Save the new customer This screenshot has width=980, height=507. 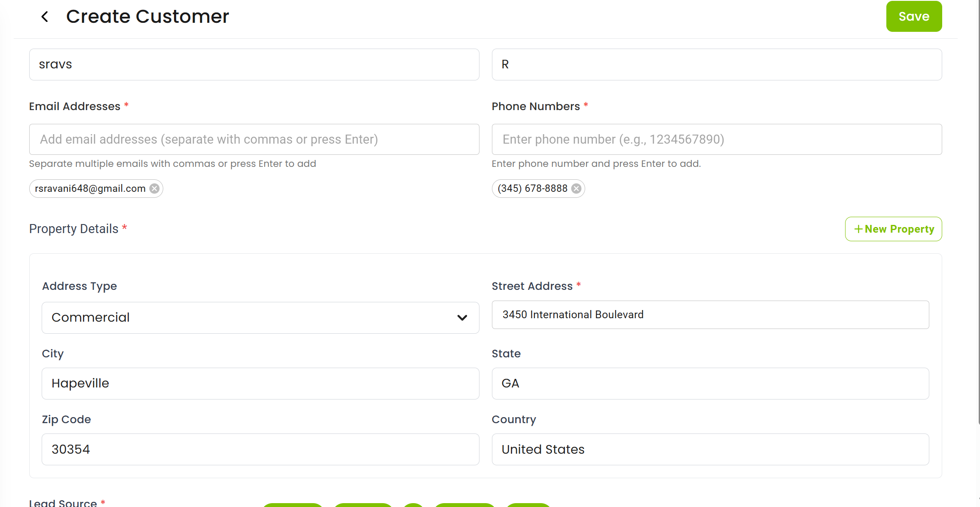pos(913,17)
